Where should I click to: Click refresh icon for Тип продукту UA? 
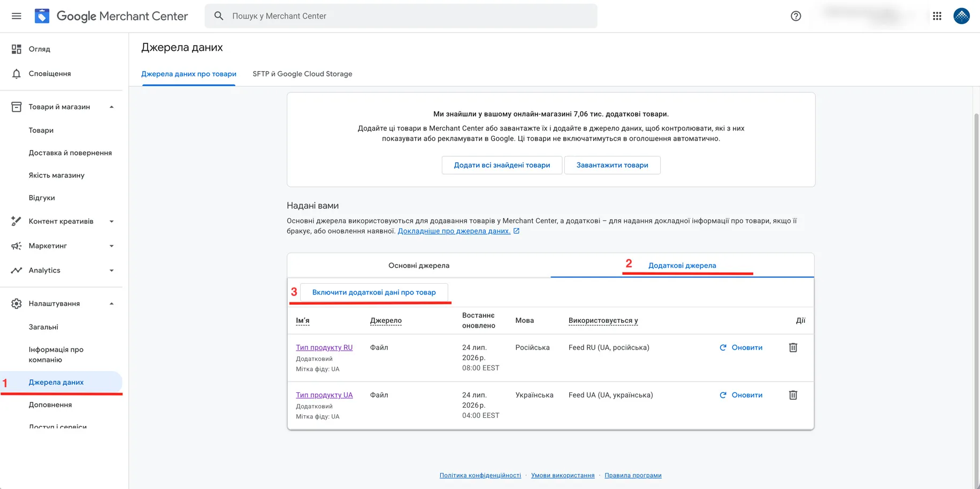coord(723,395)
